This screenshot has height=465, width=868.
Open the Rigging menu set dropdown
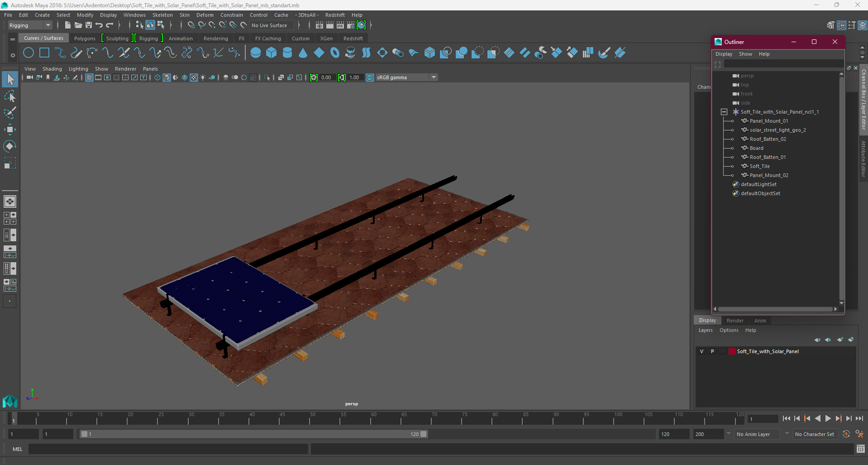(30, 25)
